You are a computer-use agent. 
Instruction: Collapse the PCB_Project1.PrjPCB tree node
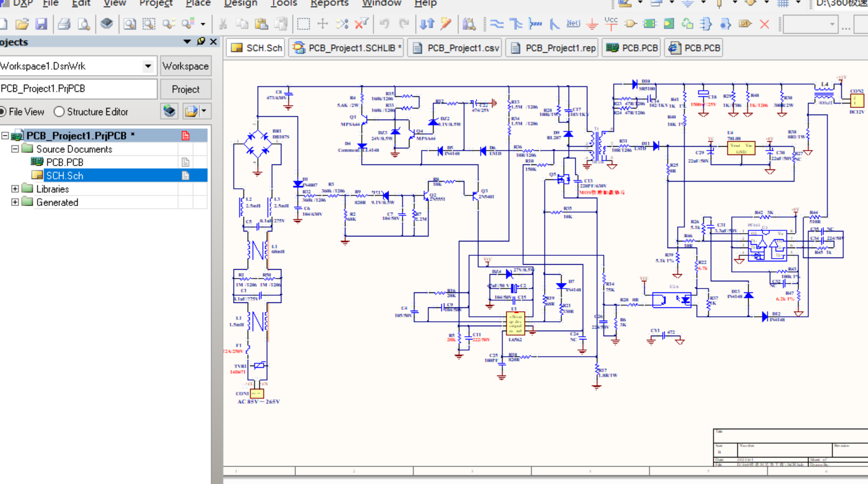tap(5, 136)
